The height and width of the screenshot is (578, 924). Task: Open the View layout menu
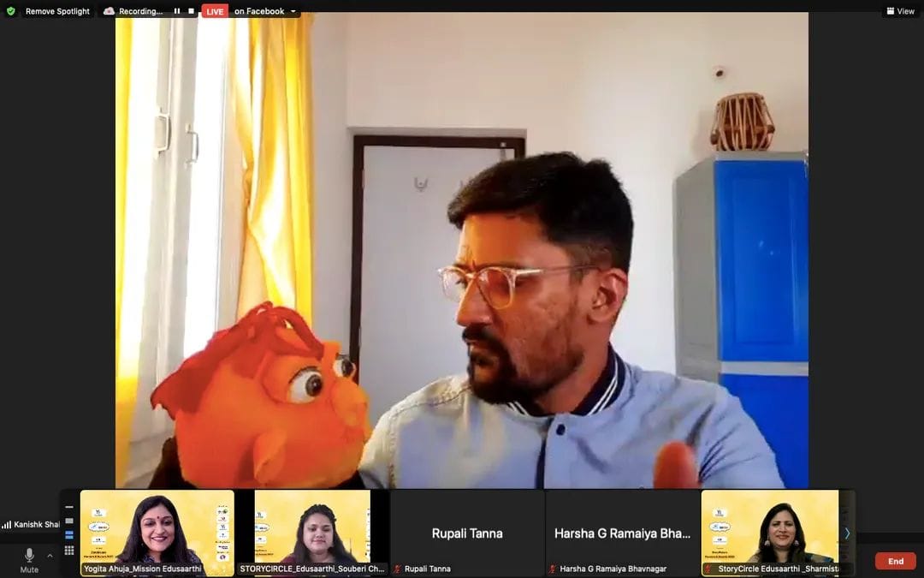click(x=900, y=11)
